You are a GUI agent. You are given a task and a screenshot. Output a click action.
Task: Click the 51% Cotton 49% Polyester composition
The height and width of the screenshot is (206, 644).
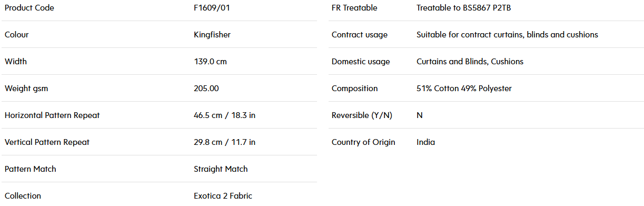pyautogui.click(x=464, y=89)
